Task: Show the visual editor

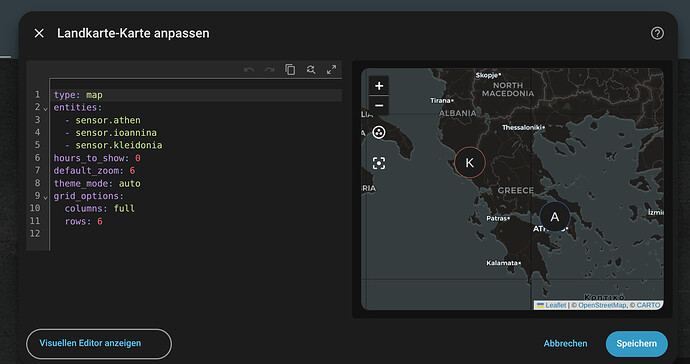Action: tap(99, 343)
